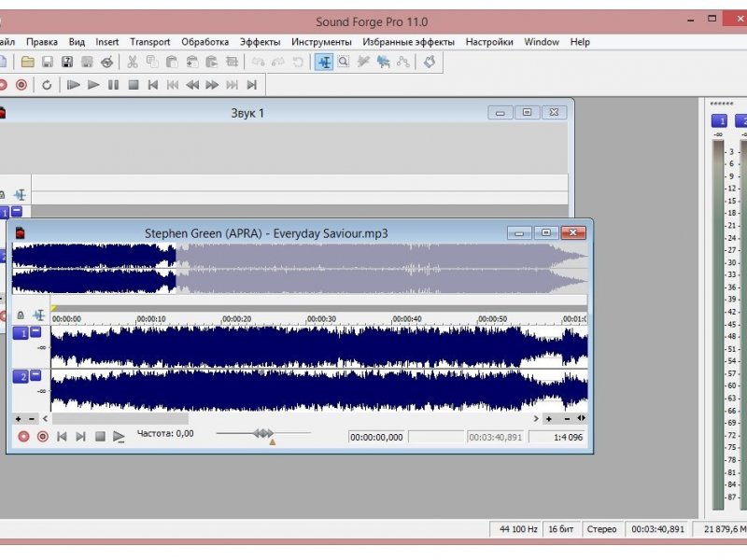Click Play in mp3 window transport
747x560 pixels.
coord(119,436)
